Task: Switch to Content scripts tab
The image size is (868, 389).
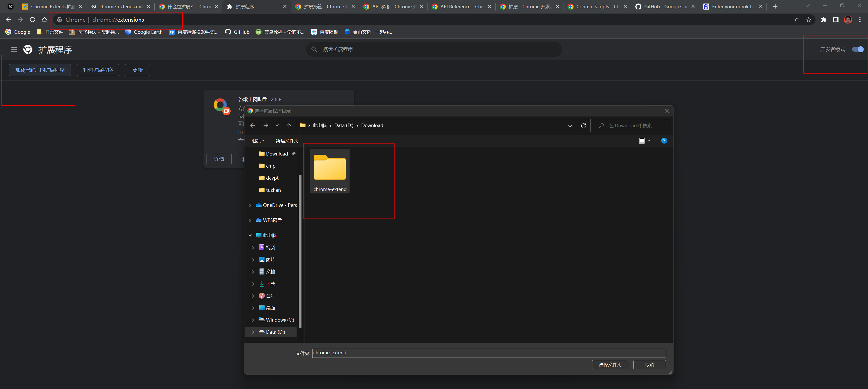Action: point(597,6)
